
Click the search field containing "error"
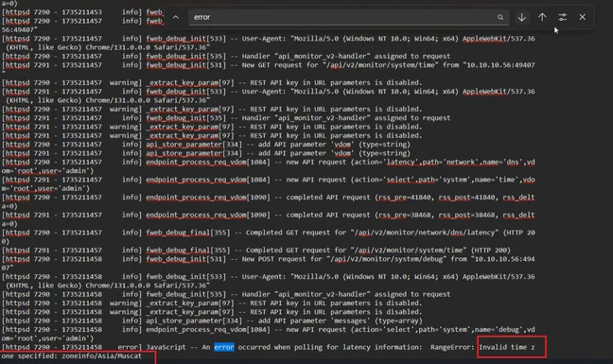pos(349,17)
